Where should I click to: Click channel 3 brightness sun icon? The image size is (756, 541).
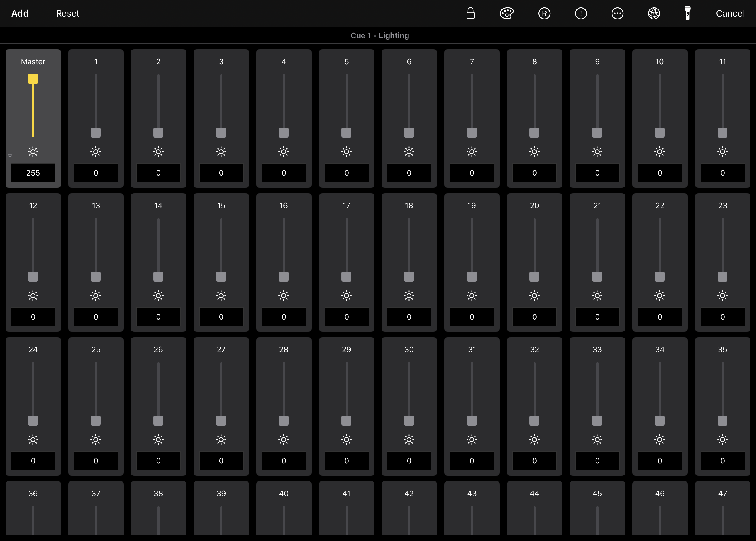click(x=221, y=152)
